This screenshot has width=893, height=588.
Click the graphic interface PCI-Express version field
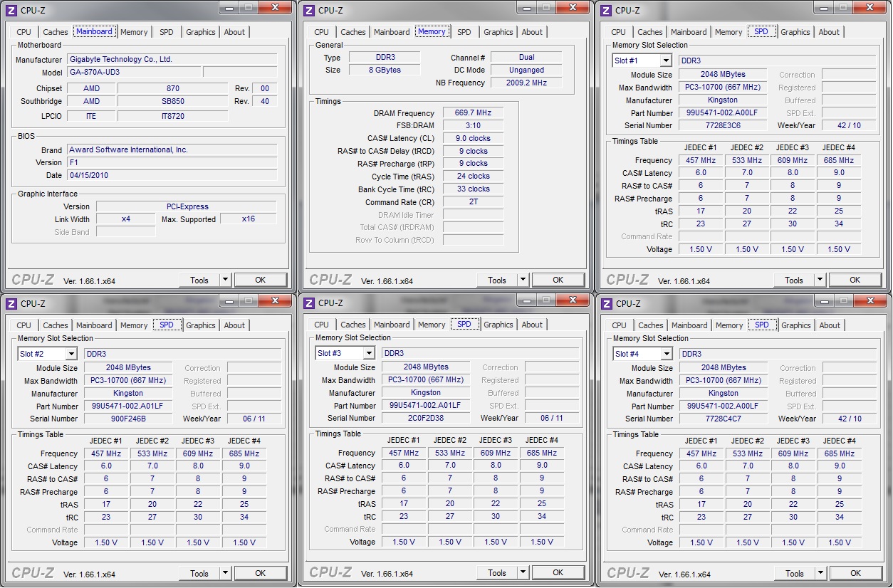(x=187, y=206)
